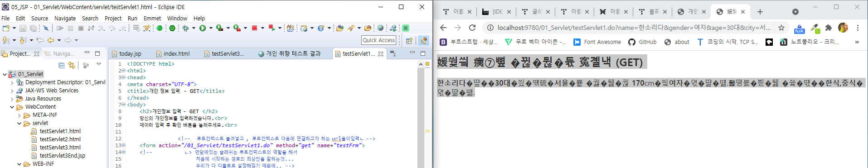Image resolution: width=868 pixels, height=168 pixels.
Task: Open the GitHub bookmark in Chrome
Action: click(642, 42)
